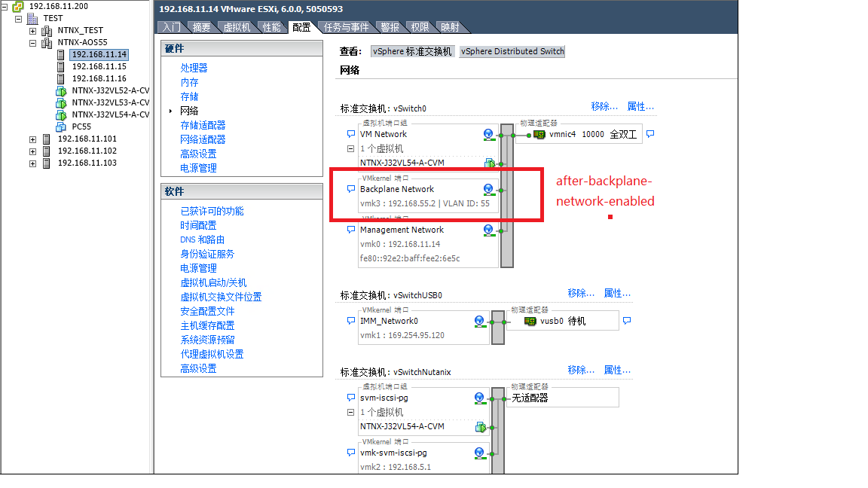This screenshot has width=868, height=488.
Task: Open the 存储适配器 hardware link
Action: coord(203,126)
